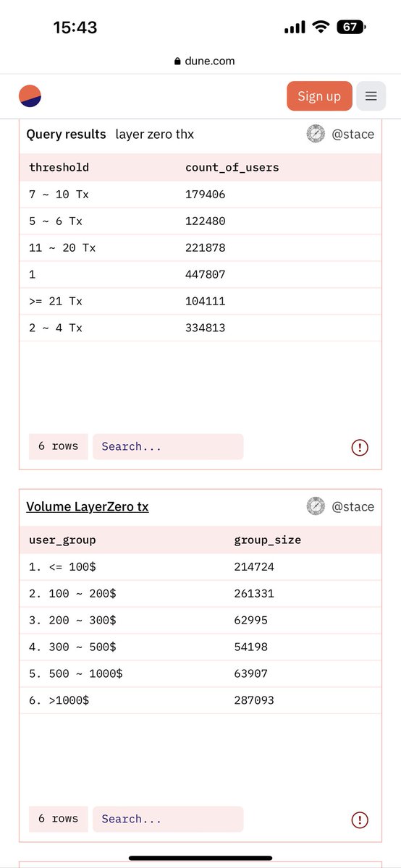Viewport: 401px width, 868px height.
Task: Click the 'layer zero thx' query title
Action: pyautogui.click(x=155, y=134)
